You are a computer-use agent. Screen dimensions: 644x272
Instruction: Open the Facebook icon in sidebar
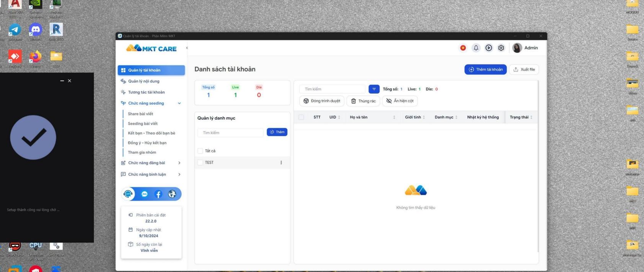point(158,194)
